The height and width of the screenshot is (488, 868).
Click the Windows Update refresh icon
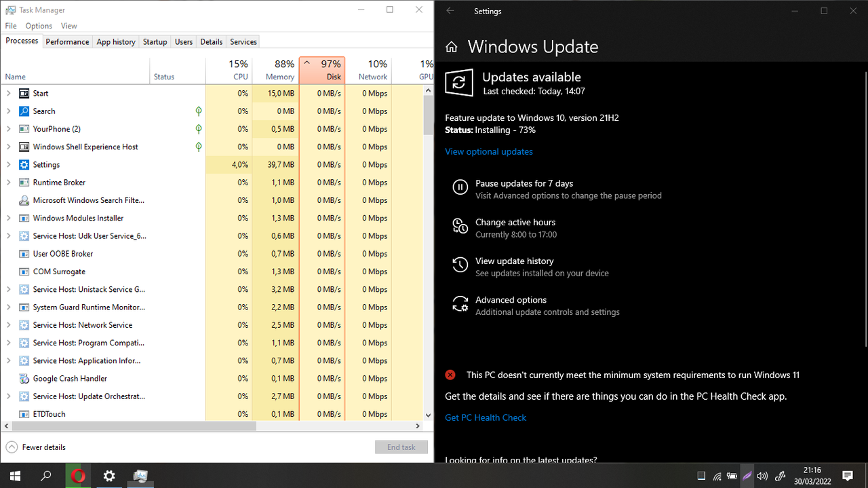click(459, 83)
